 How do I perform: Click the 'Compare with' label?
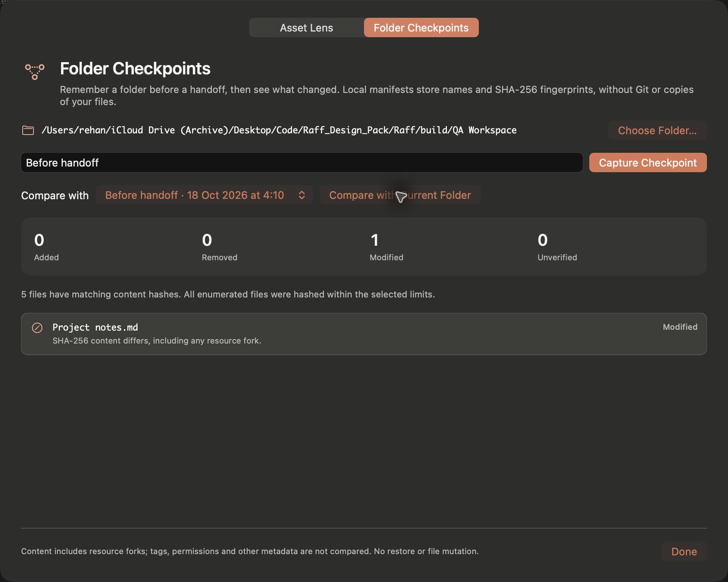point(55,196)
